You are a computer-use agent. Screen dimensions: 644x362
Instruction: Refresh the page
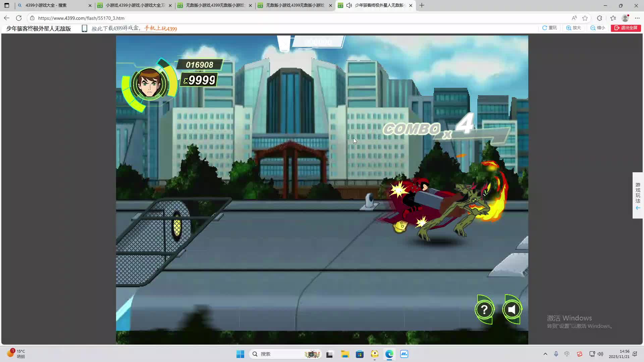point(19,18)
